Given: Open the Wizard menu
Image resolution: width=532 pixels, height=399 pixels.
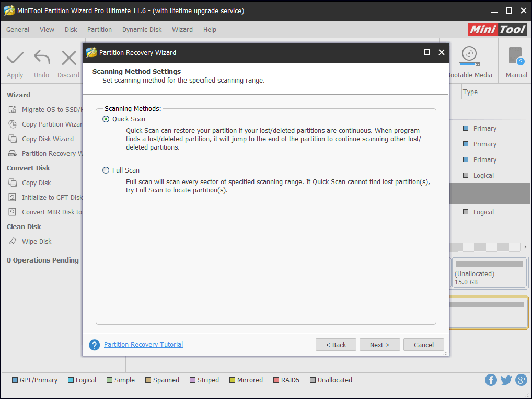Looking at the screenshot, I should pos(182,29).
